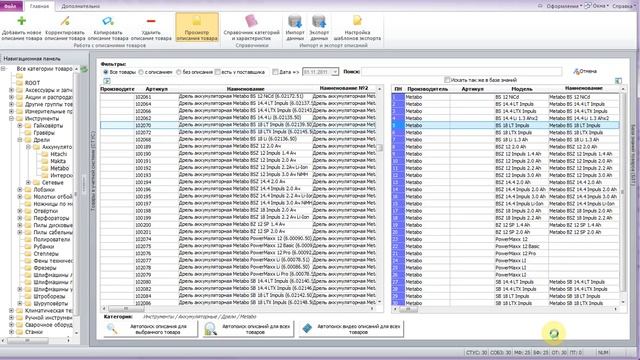This screenshot has width=640, height=360.
Task: Expand the "Сетевые" tree node
Action: pos(28,182)
